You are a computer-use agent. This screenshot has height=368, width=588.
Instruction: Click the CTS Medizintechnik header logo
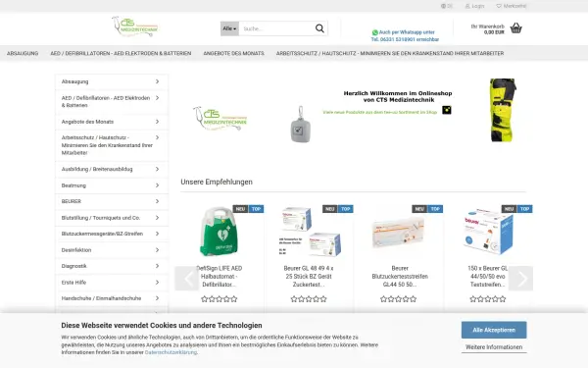[x=135, y=26]
